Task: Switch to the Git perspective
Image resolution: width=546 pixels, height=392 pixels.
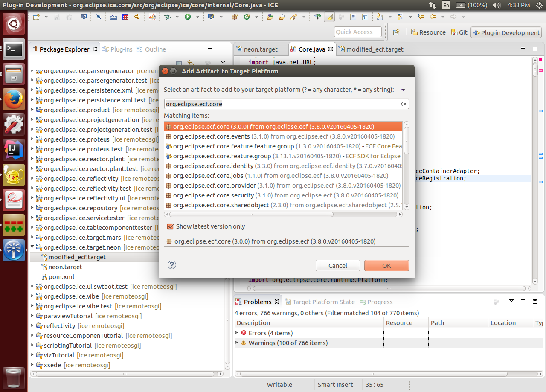Action: pos(459,32)
